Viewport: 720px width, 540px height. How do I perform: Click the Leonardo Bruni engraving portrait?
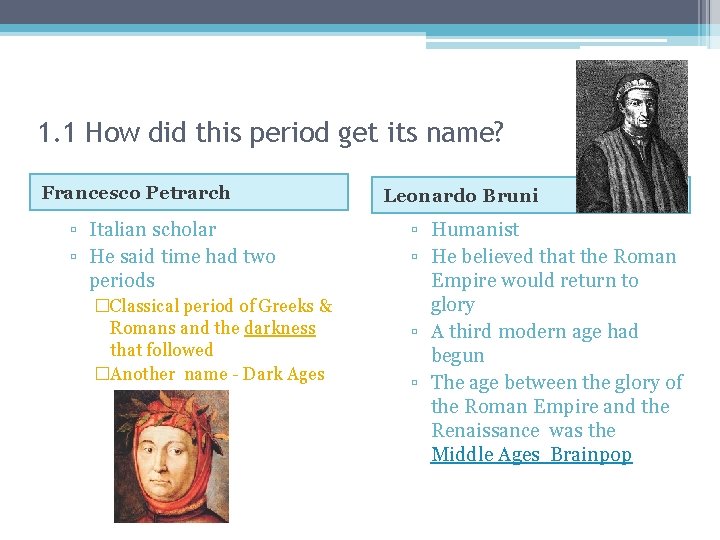(x=632, y=136)
